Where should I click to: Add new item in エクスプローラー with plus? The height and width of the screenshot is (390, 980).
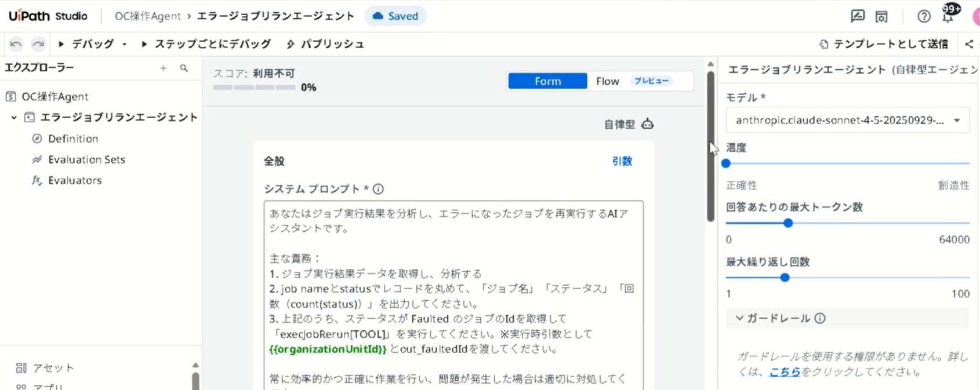pos(164,68)
